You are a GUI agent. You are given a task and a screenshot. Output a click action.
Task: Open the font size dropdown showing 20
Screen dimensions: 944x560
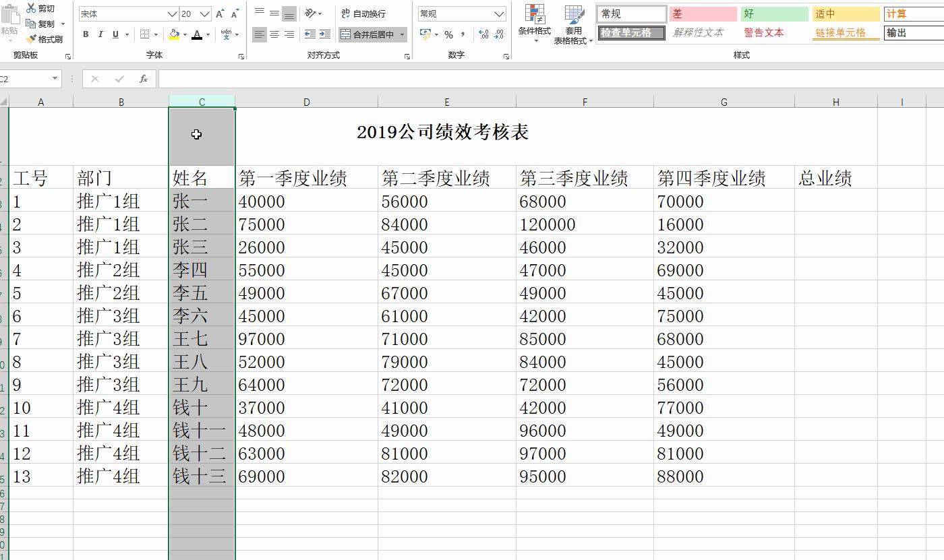205,13
